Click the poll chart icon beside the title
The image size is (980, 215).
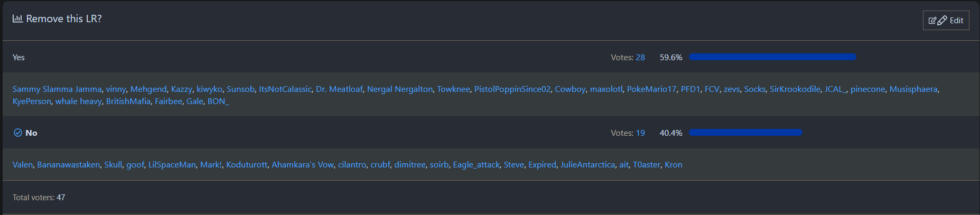click(x=17, y=19)
